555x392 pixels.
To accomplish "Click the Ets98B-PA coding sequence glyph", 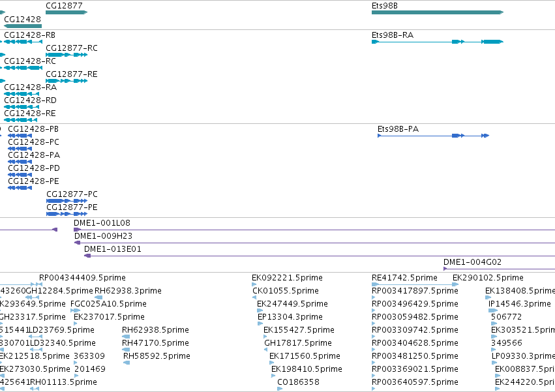I will [433, 136].
